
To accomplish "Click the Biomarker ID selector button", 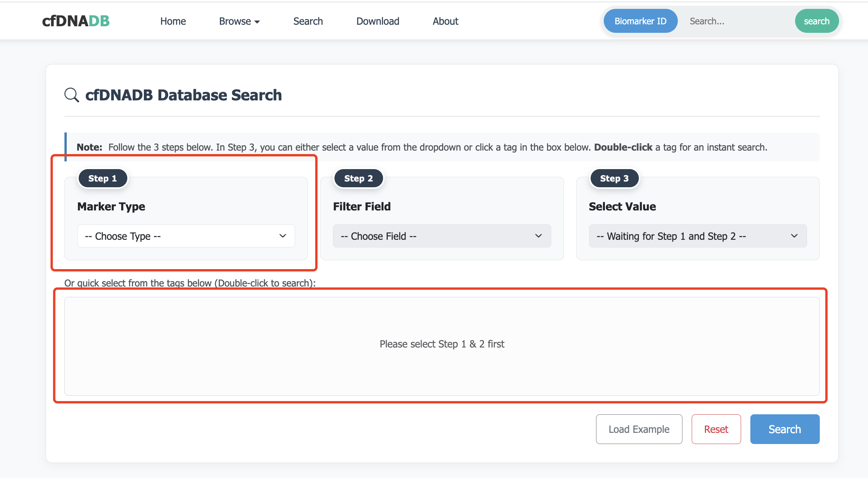I will click(640, 21).
